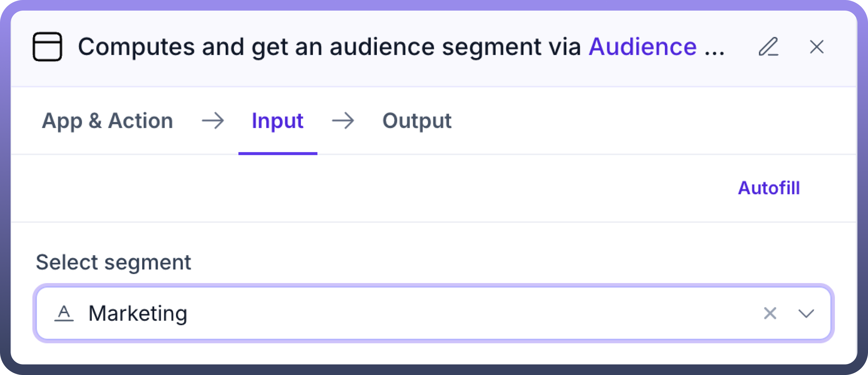This screenshot has width=868, height=375.
Task: Open the Audience link in the title
Action: [x=642, y=47]
